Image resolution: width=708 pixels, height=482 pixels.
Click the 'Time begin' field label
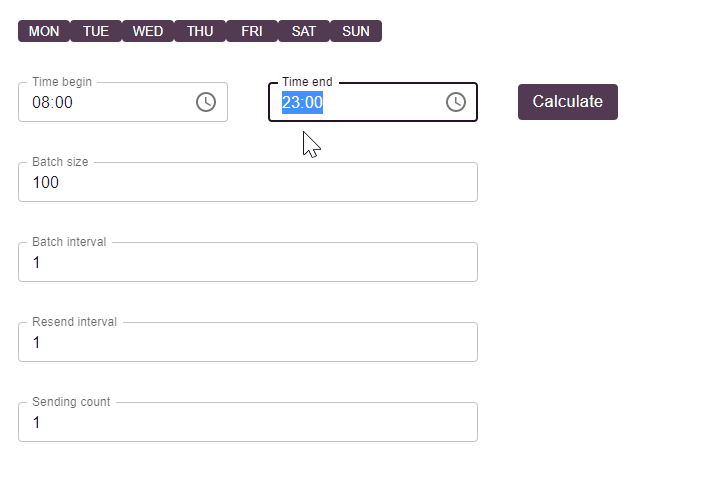pyautogui.click(x=61, y=82)
